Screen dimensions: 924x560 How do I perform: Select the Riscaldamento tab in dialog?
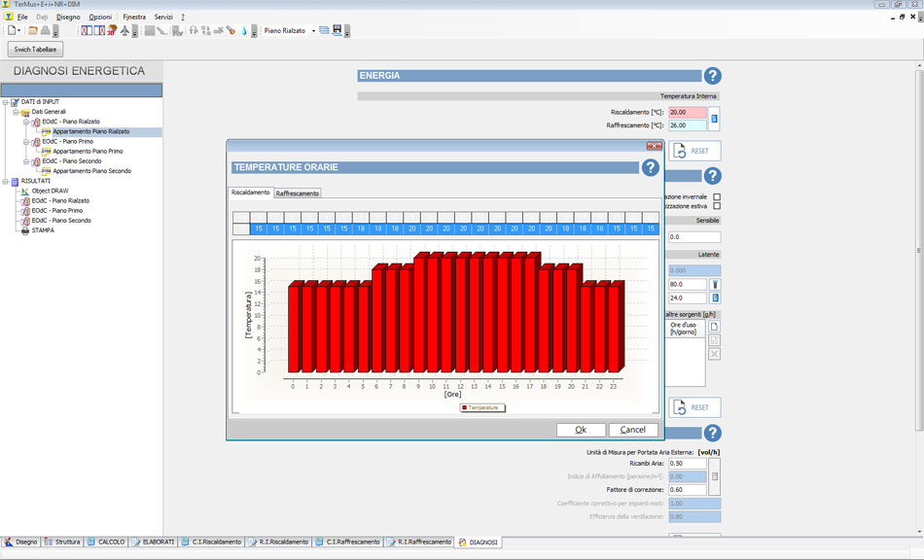click(250, 192)
